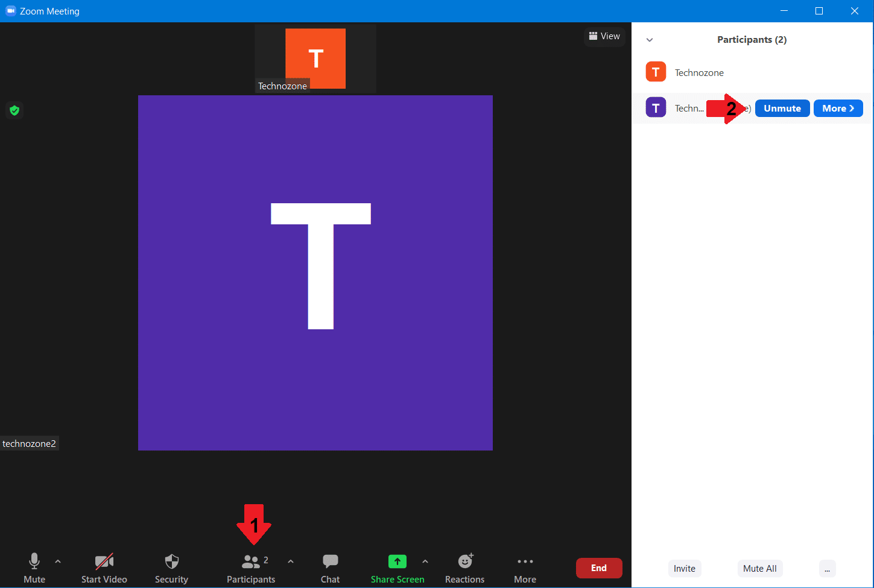Expand the arrow next to Participants
Screen dimensions: 874x588
[291, 561]
